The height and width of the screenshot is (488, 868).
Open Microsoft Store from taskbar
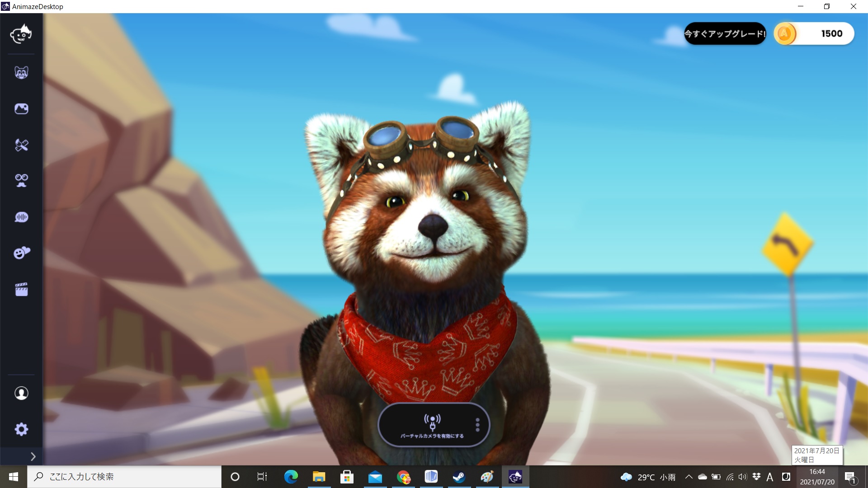(347, 477)
